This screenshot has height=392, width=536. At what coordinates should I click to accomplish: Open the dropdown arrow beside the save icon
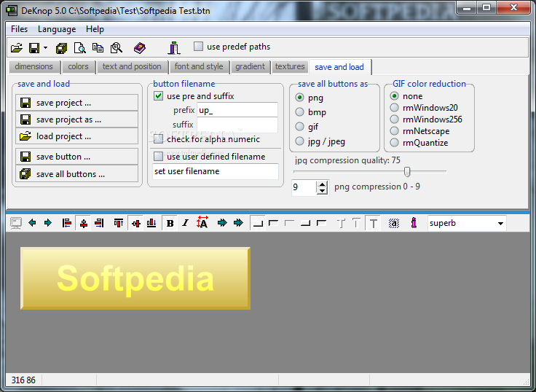click(x=45, y=48)
